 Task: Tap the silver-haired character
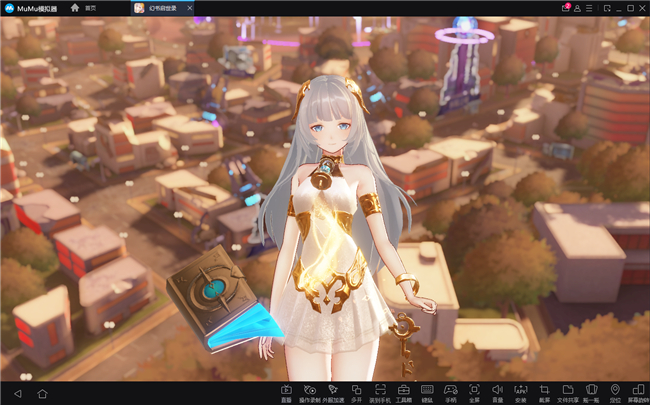[x=340, y=228]
